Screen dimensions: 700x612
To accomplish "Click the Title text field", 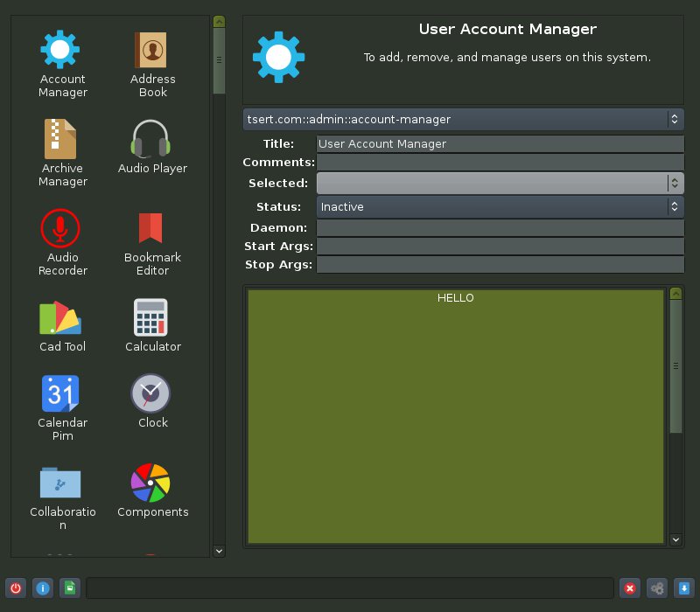I will tap(499, 144).
